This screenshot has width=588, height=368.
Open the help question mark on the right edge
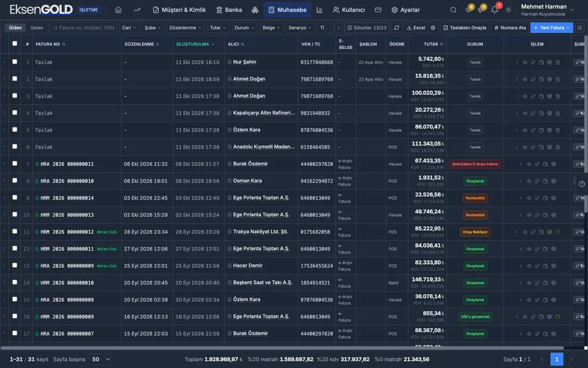point(582,184)
